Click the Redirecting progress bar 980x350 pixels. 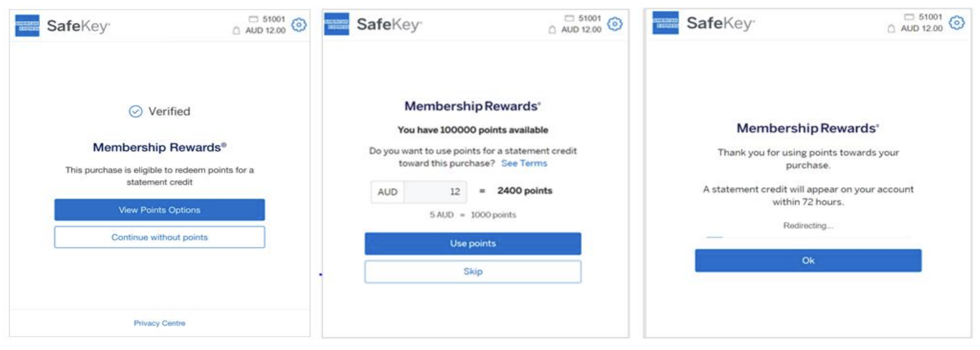pyautogui.click(x=808, y=237)
